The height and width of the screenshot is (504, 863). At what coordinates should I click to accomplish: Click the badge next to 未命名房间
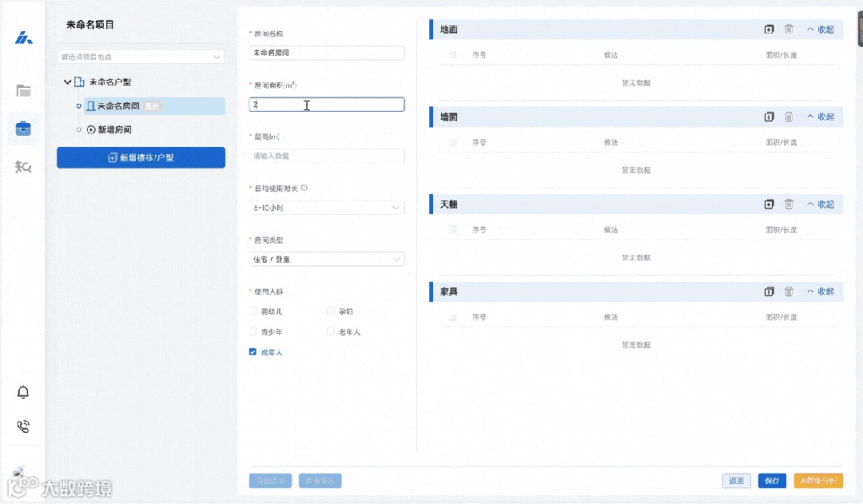pyautogui.click(x=151, y=106)
